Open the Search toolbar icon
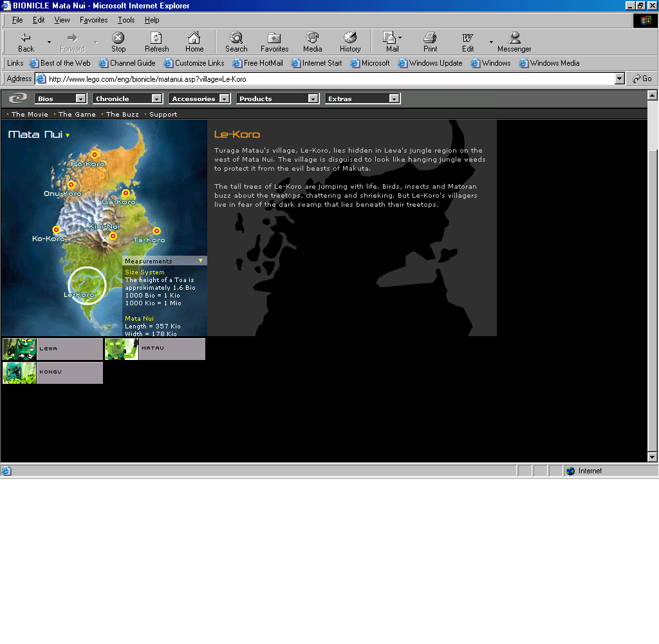This screenshot has width=659, height=644. coord(236,38)
